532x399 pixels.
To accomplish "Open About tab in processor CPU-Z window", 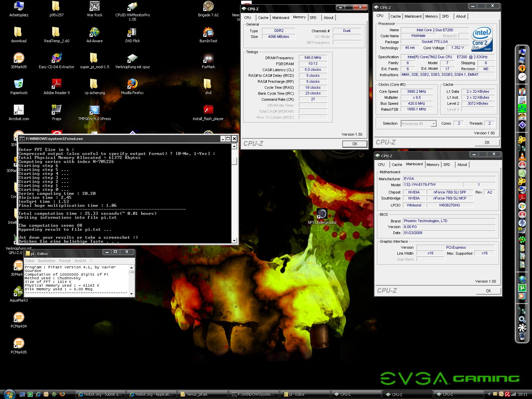I will coord(461,16).
